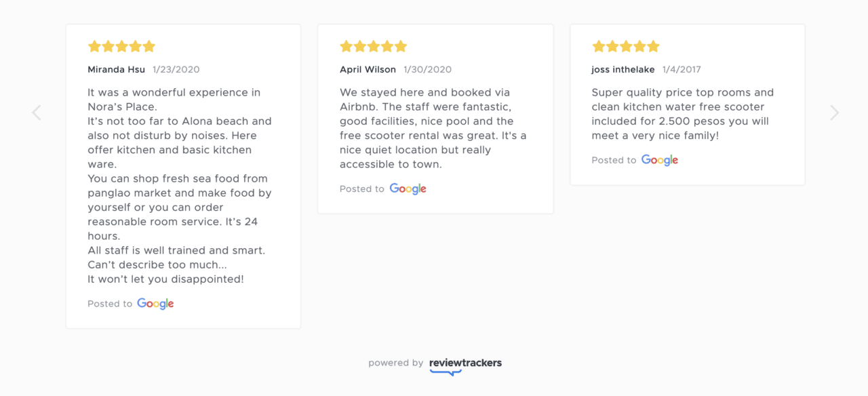Open Miranda Hsu's reviewer profile

coord(116,69)
